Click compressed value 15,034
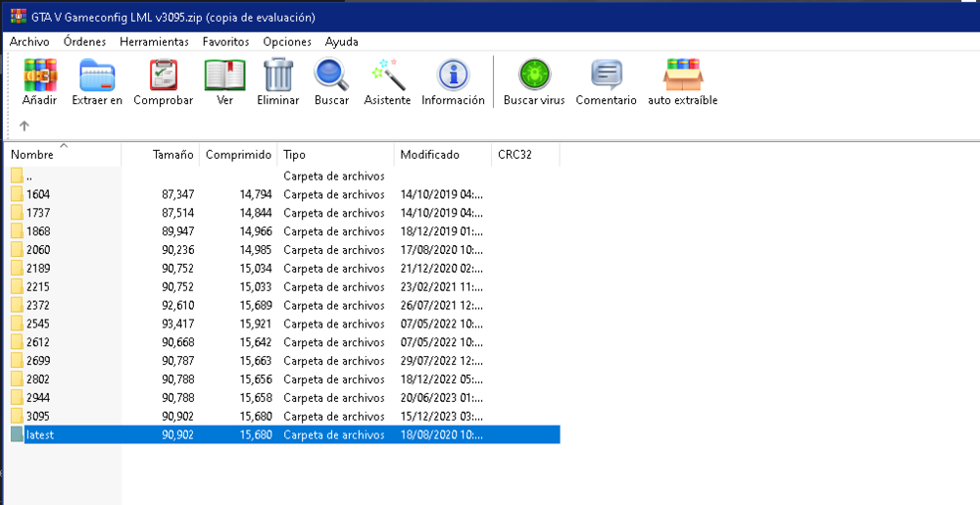 pyautogui.click(x=256, y=268)
